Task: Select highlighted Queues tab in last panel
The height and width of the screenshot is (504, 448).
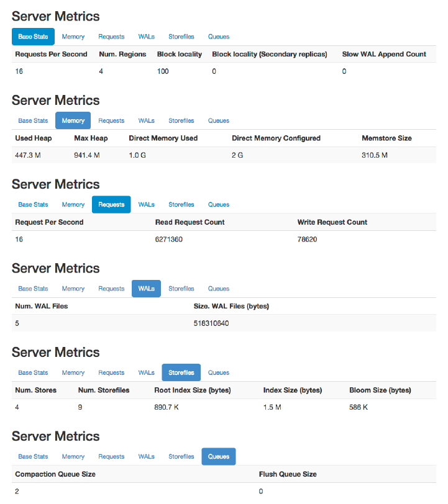Action: coord(219,456)
